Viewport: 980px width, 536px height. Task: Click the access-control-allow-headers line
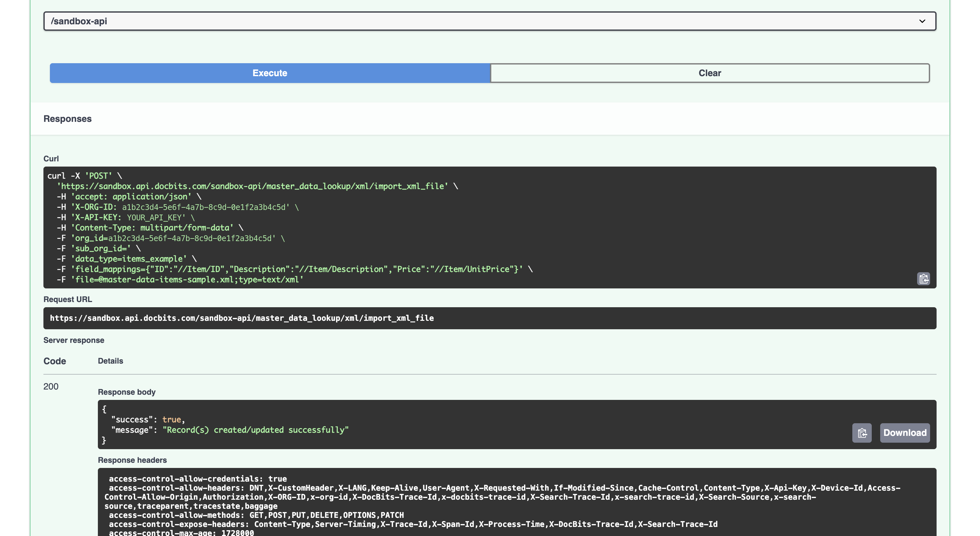[x=502, y=497]
